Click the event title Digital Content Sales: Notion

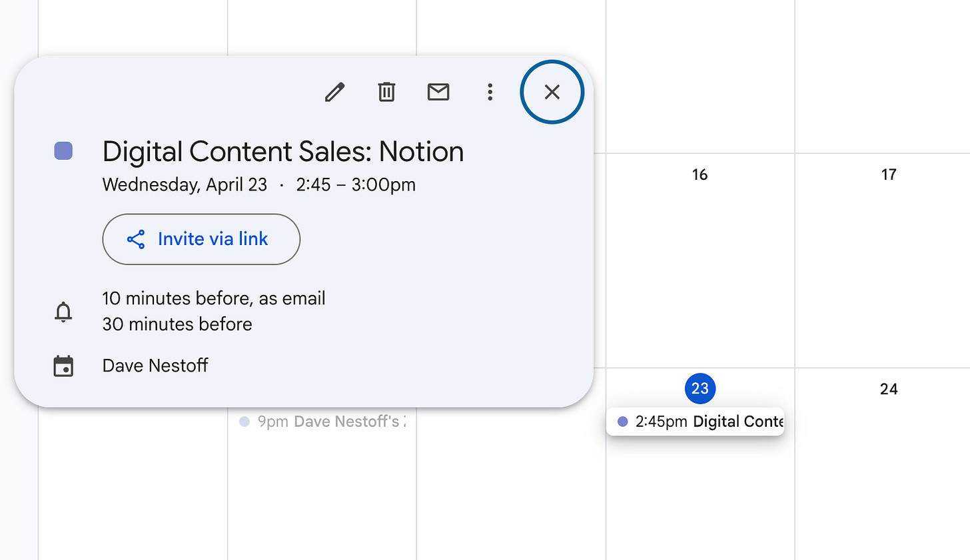(x=283, y=152)
